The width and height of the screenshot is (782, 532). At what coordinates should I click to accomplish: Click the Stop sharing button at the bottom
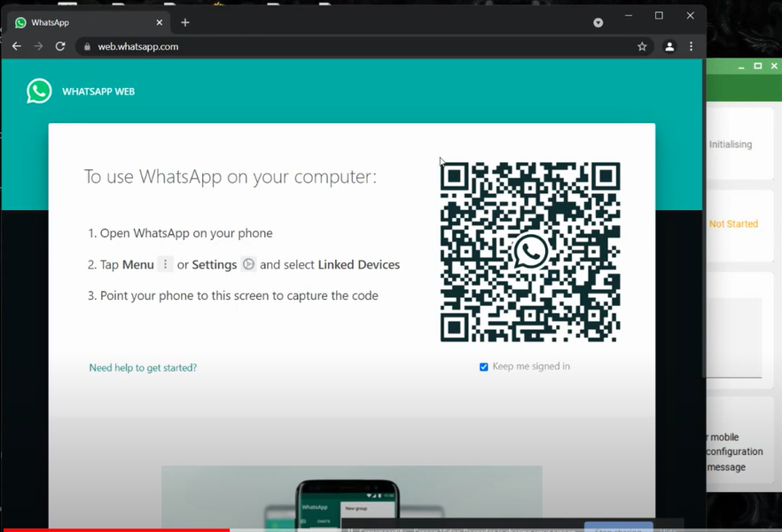(618, 528)
